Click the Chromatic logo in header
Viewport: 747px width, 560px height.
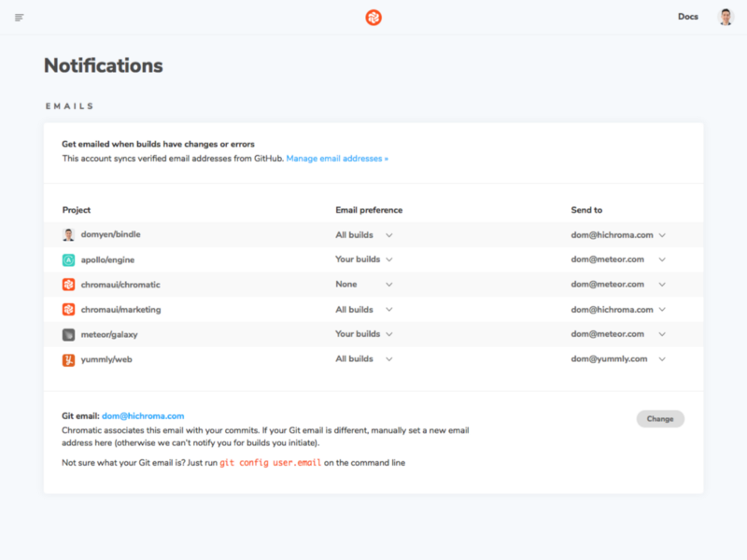[373, 18]
